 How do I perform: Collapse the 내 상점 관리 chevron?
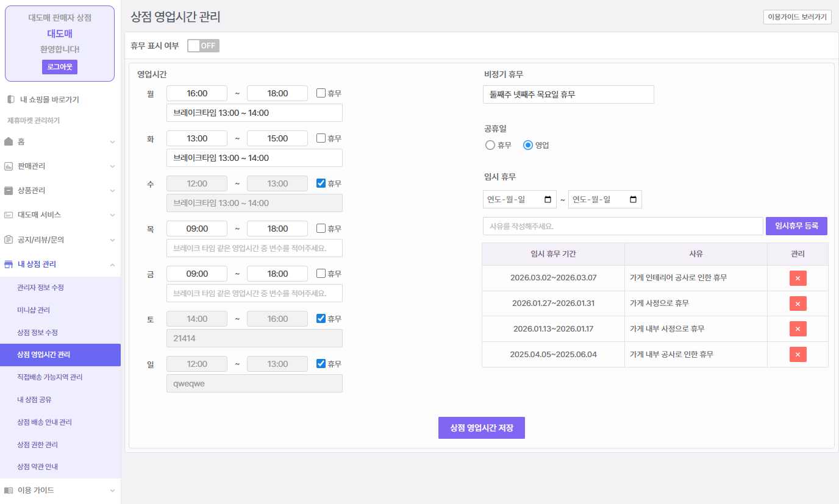(x=112, y=264)
